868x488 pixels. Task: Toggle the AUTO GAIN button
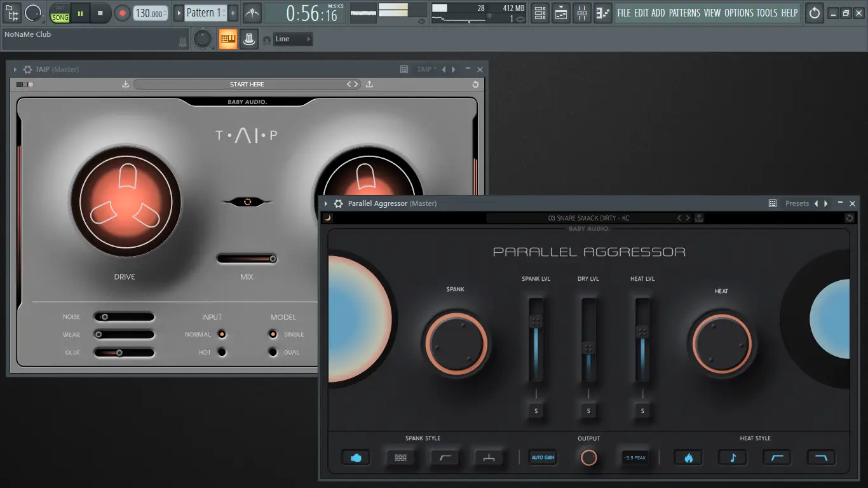pyautogui.click(x=543, y=457)
